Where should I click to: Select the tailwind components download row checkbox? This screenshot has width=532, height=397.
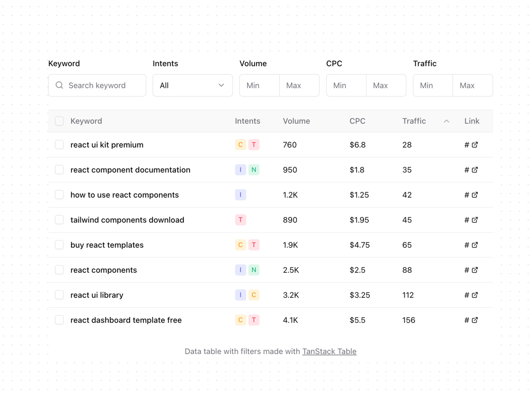pyautogui.click(x=60, y=220)
